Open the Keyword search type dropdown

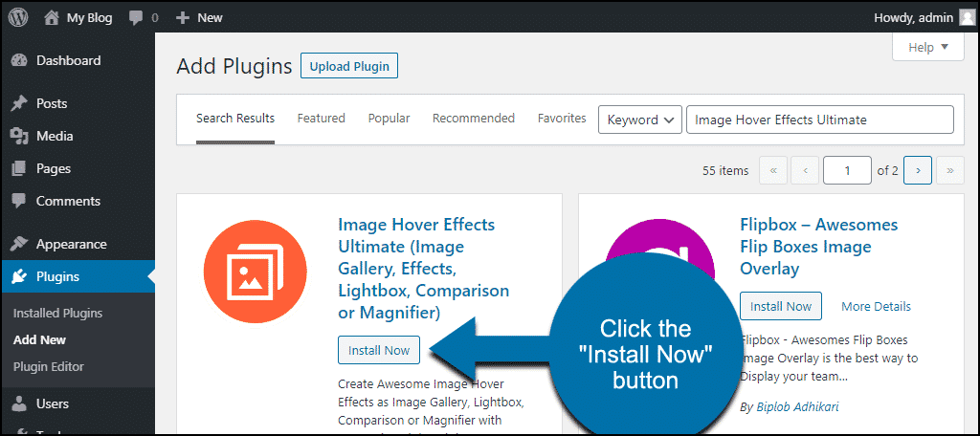(639, 120)
